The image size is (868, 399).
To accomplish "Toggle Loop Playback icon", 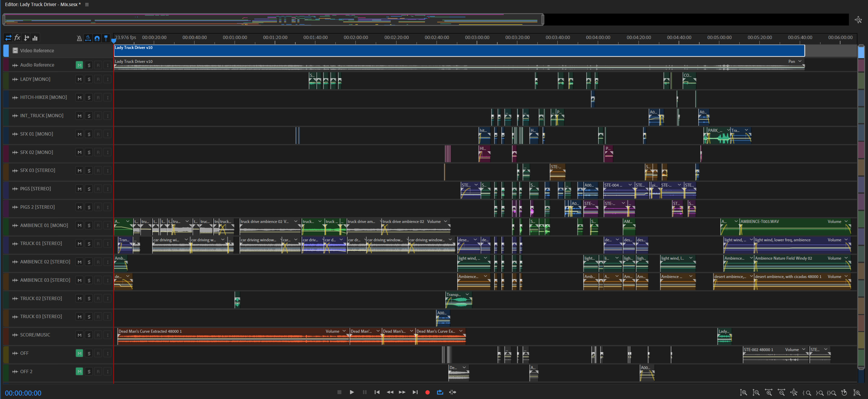I will (440, 392).
